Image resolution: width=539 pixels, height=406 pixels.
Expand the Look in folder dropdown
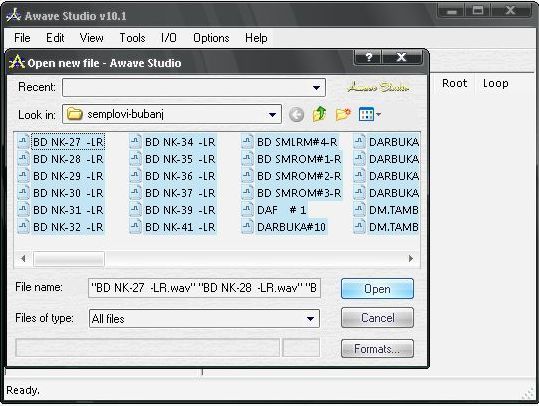(x=272, y=114)
